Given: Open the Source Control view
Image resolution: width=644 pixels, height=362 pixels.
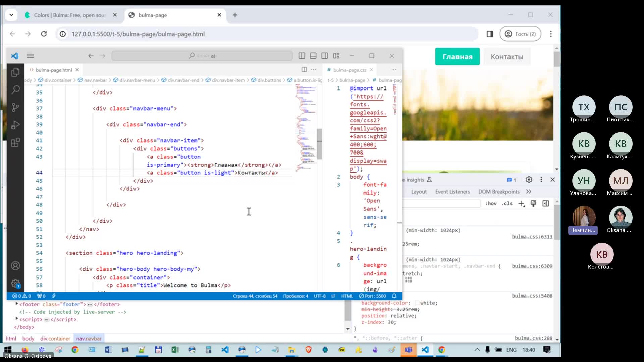Looking at the screenshot, I should 15,107.
